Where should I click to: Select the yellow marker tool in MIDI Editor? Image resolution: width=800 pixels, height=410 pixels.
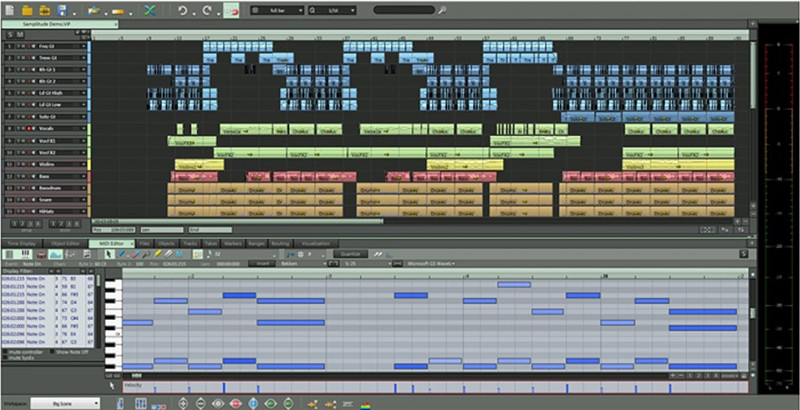point(158,253)
